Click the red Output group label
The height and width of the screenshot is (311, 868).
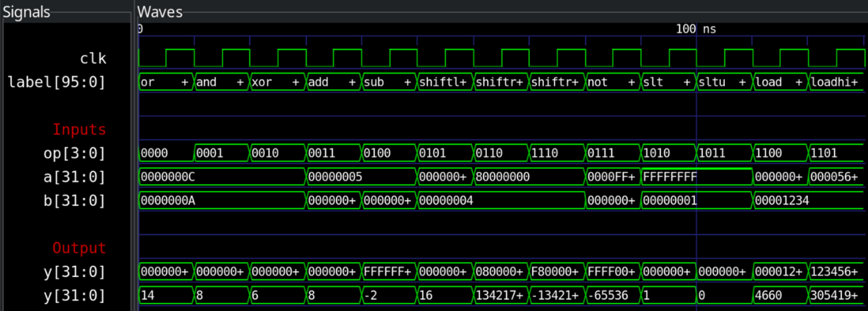tap(79, 248)
